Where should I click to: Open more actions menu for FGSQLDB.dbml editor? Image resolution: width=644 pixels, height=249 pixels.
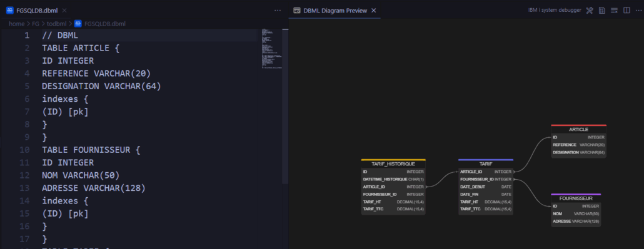click(x=278, y=10)
